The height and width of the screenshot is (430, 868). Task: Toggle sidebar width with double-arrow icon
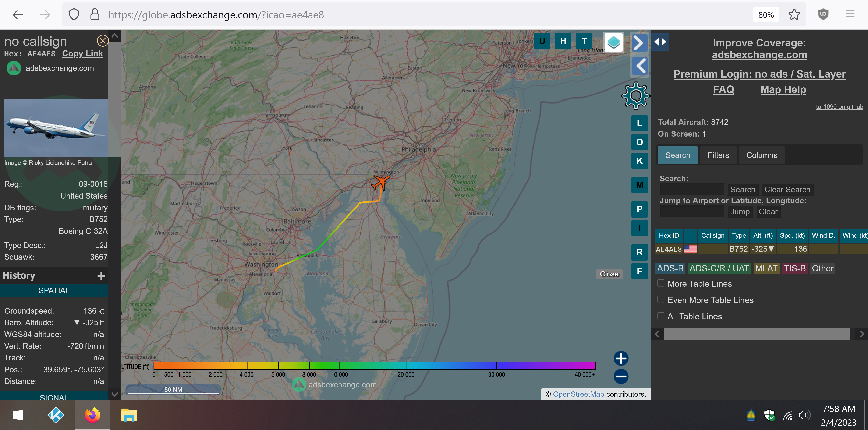click(660, 42)
